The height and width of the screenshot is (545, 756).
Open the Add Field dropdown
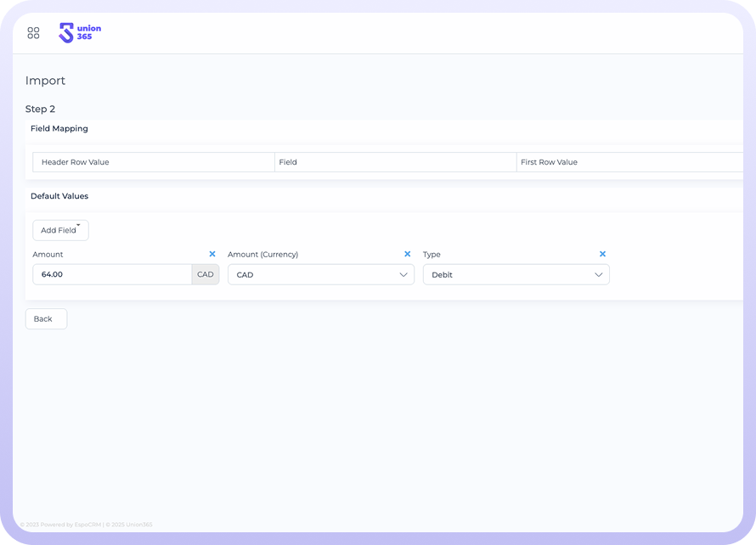coord(60,230)
